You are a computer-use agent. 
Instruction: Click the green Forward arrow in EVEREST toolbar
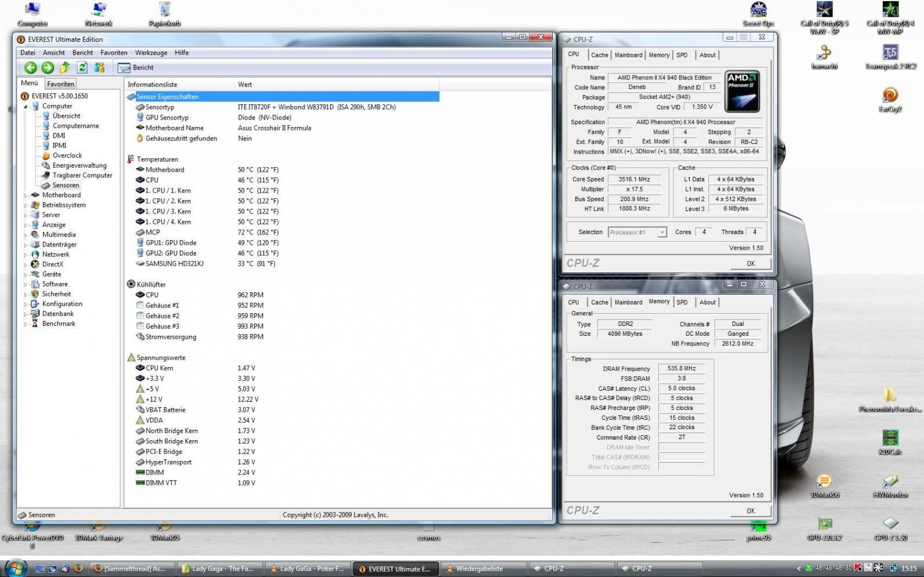pos(48,67)
